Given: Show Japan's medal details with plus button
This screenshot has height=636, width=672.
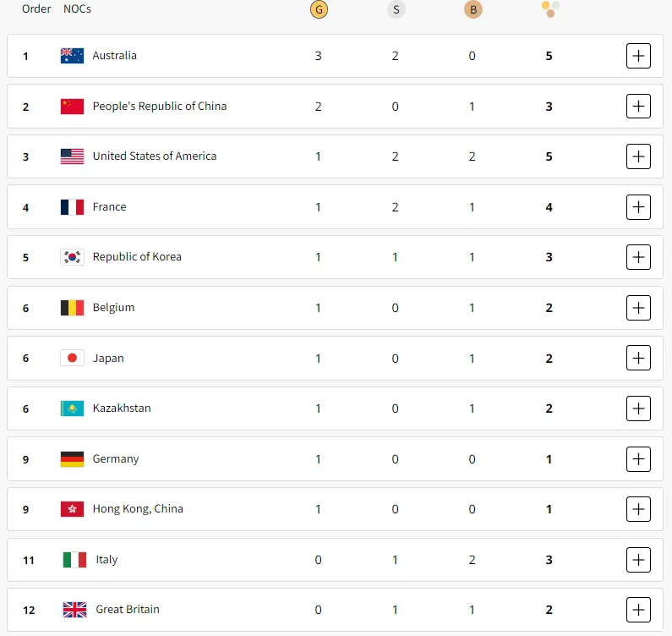Looking at the screenshot, I should tap(638, 358).
